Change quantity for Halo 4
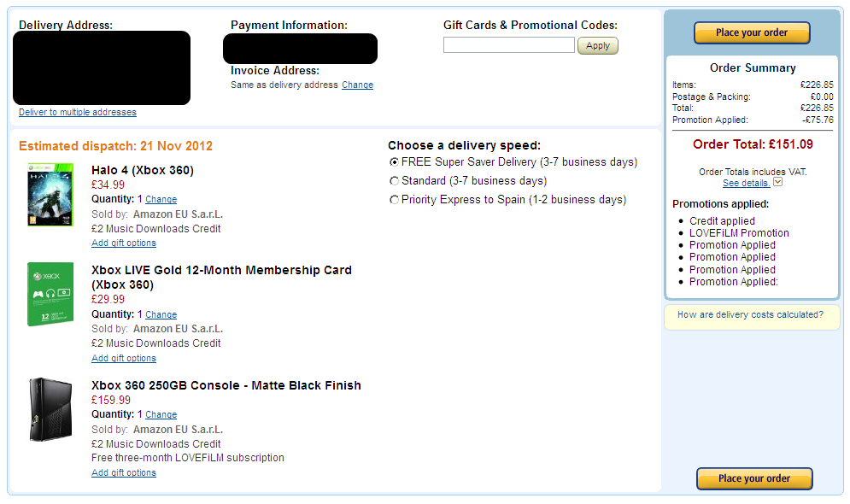Viewport: 850px width, 504px height. [x=161, y=199]
